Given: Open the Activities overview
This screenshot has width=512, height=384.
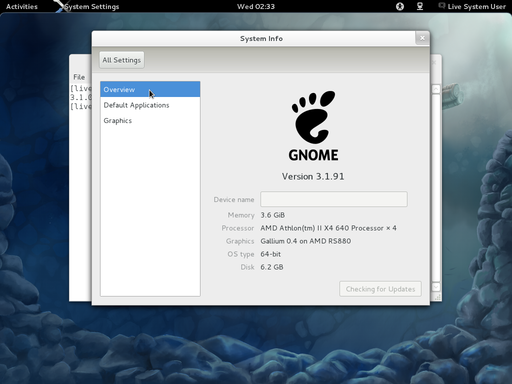Looking at the screenshot, I should [x=22, y=6].
